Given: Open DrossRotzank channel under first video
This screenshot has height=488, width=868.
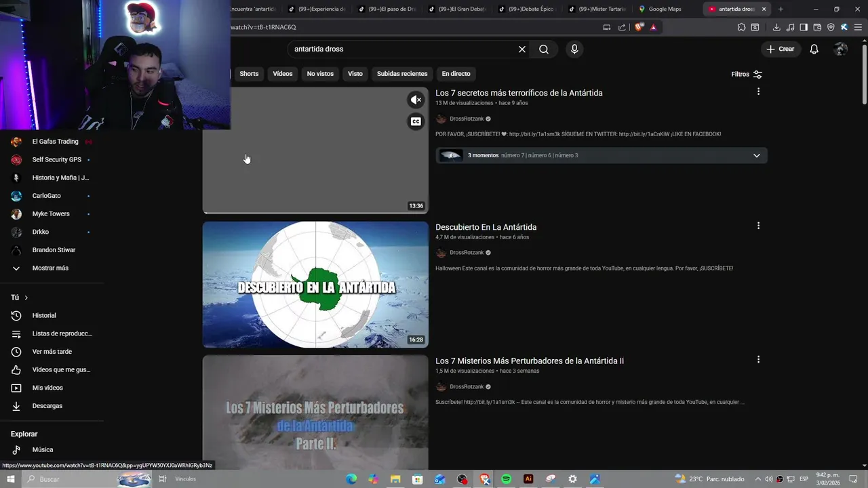Looking at the screenshot, I should (467, 119).
